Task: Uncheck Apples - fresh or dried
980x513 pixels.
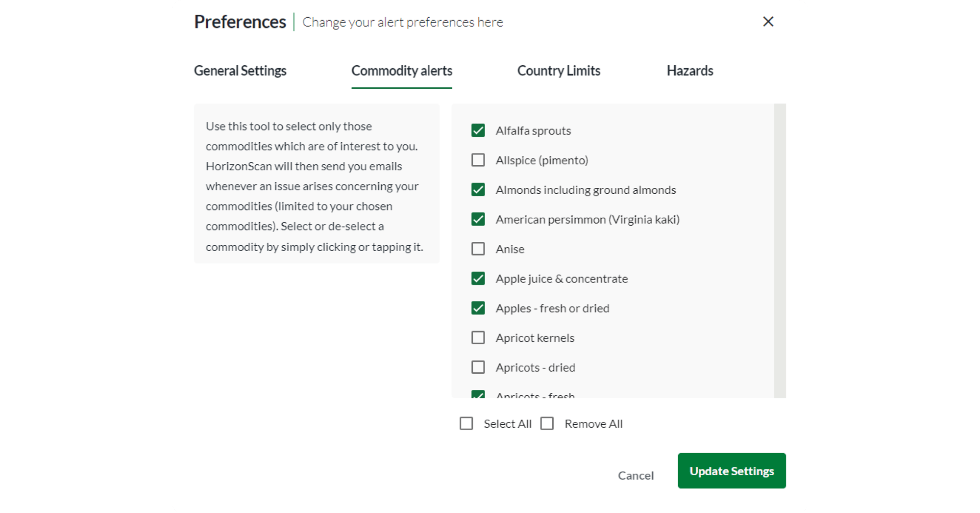Action: coord(478,308)
